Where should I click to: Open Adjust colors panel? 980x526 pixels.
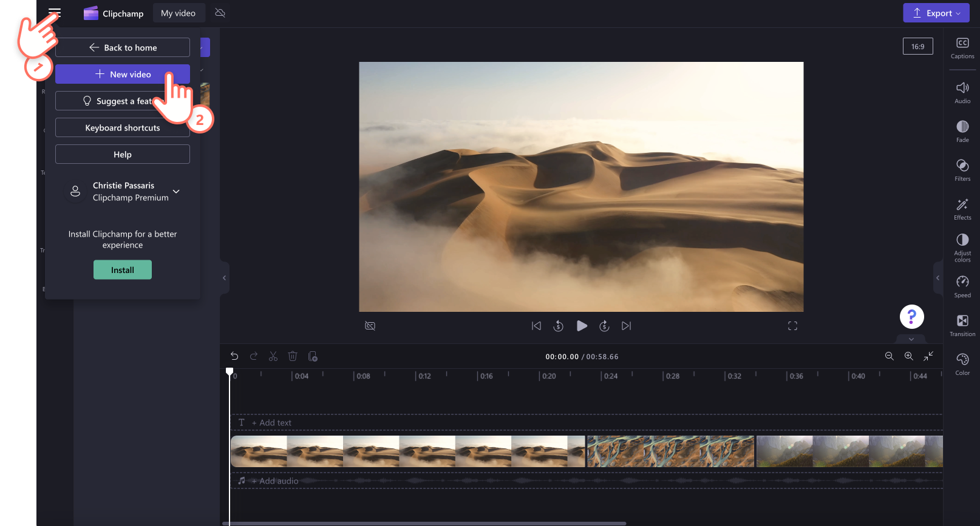(x=962, y=248)
